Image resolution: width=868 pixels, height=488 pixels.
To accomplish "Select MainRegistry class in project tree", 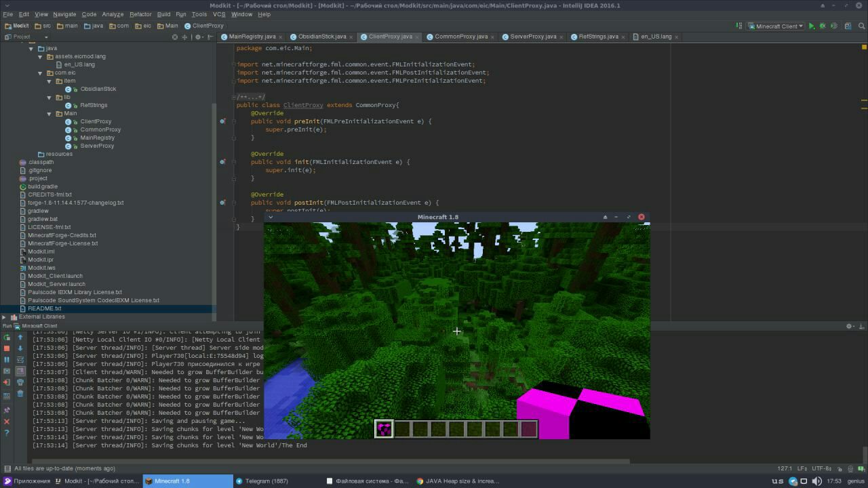I will [97, 138].
